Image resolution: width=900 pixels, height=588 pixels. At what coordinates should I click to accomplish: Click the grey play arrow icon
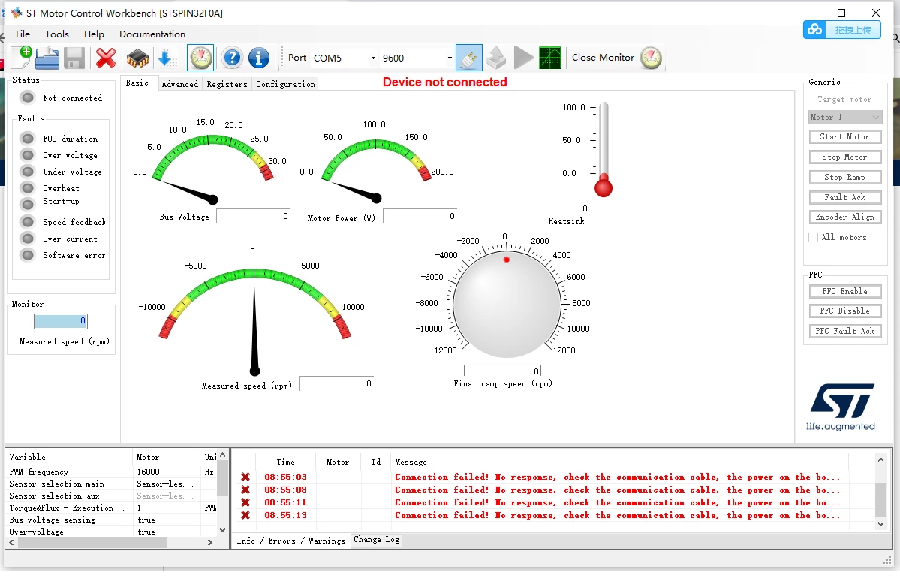tap(523, 57)
